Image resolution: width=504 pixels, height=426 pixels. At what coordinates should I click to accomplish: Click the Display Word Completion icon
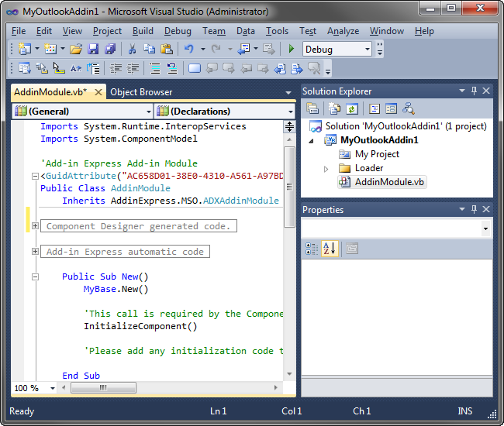pos(76,68)
